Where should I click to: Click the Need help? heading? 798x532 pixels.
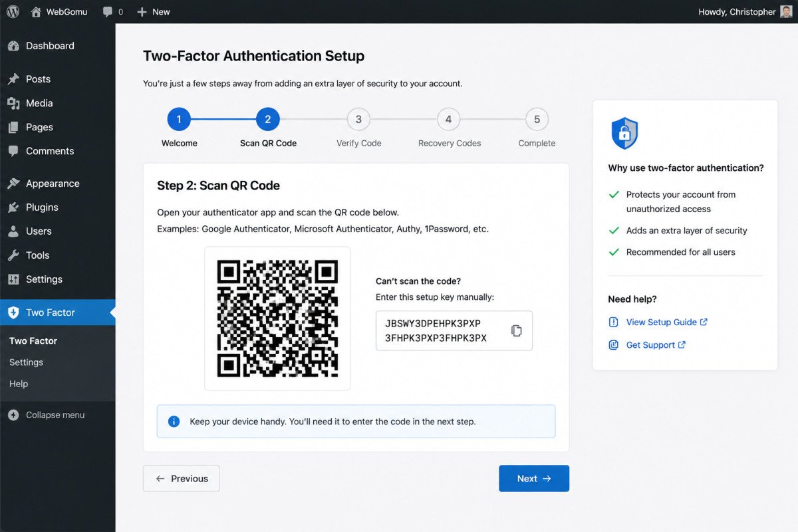click(632, 299)
